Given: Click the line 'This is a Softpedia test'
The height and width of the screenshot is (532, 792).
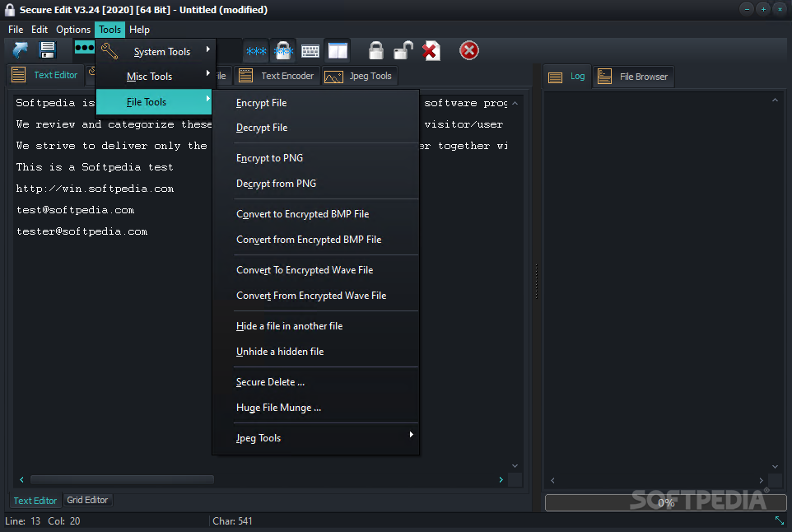Looking at the screenshot, I should click(x=95, y=167).
